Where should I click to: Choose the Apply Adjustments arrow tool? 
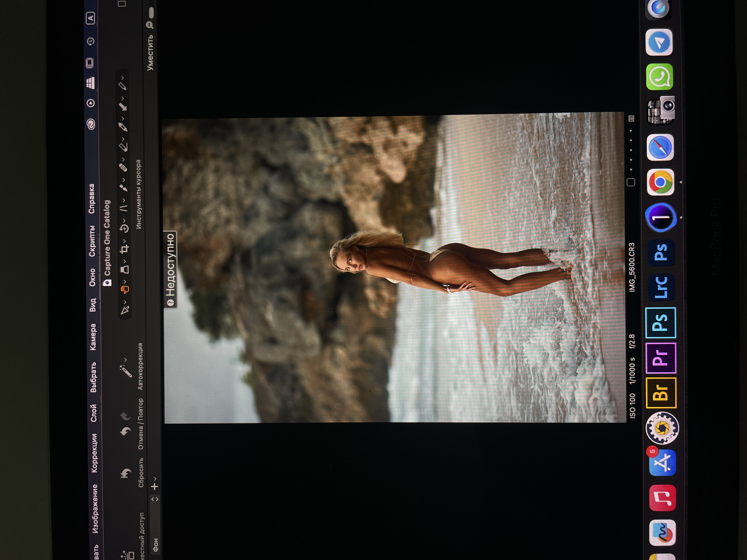123,106
